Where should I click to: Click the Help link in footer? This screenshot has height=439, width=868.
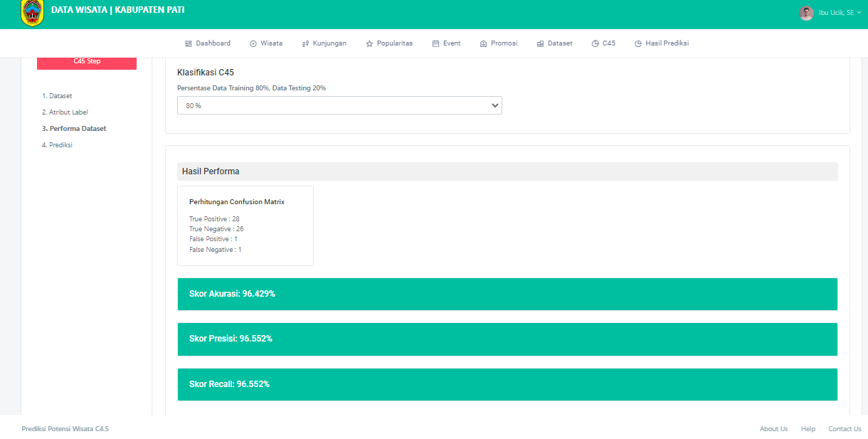(x=808, y=429)
